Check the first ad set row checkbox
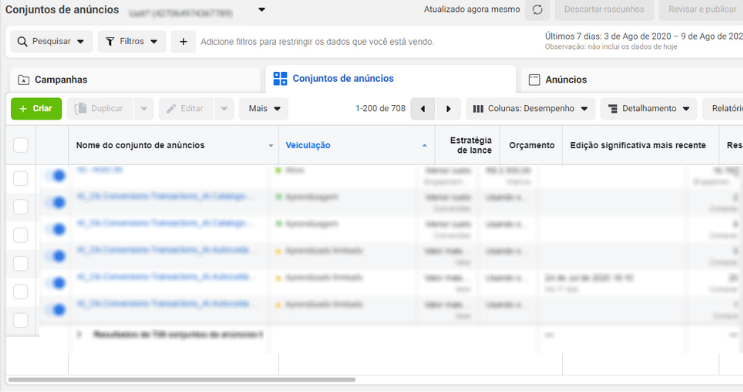The image size is (743, 392). coord(20,179)
